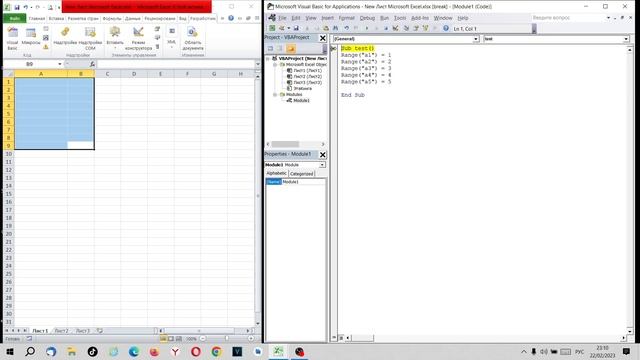Viewport: 640px width, 360px height.
Task: Open Visual Basic editor from Excel ribbon
Action: tap(13, 39)
